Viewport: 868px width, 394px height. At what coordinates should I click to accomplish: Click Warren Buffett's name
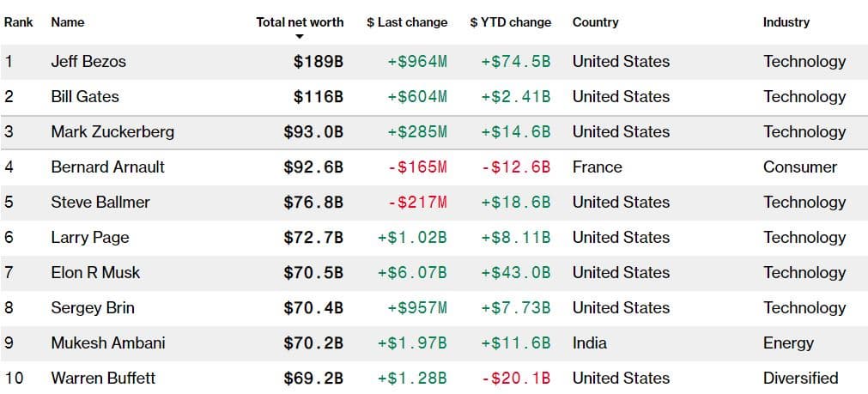coord(103,379)
